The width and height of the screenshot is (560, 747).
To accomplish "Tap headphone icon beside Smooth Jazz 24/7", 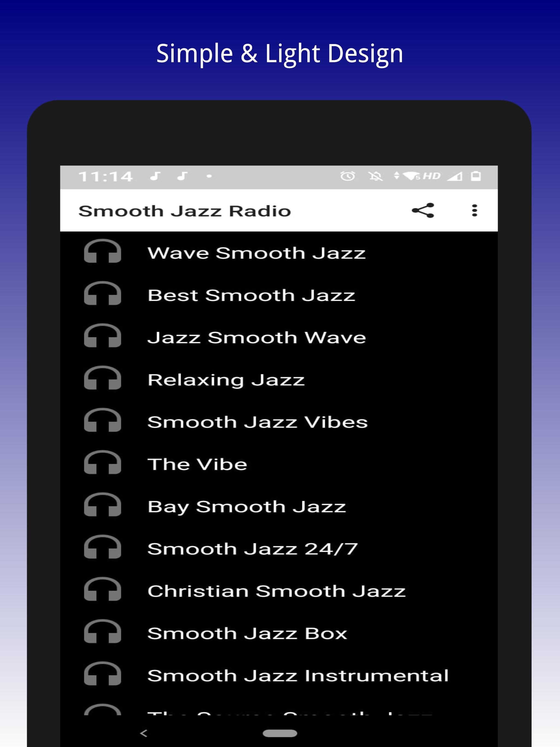I will pos(102,546).
